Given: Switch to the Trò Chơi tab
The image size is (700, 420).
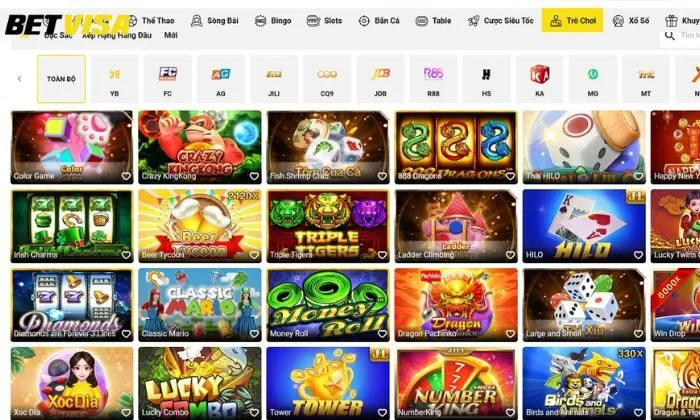Looking at the screenshot, I should click(572, 20).
